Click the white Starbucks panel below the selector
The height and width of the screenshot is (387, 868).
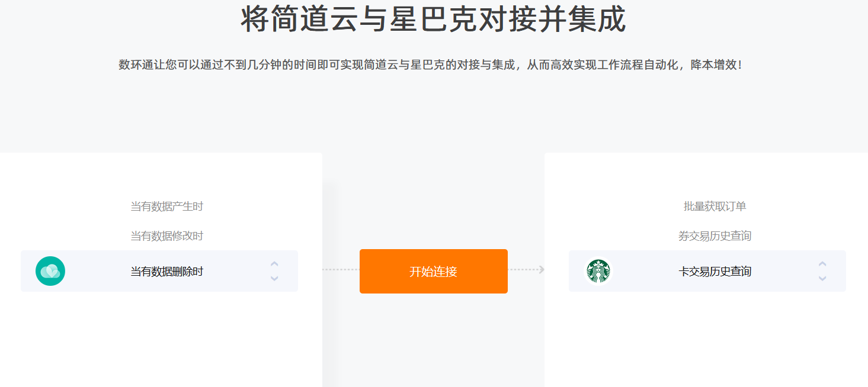click(706, 340)
